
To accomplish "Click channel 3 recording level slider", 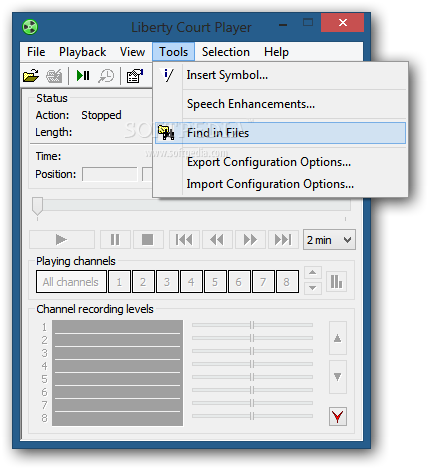I will point(252,351).
